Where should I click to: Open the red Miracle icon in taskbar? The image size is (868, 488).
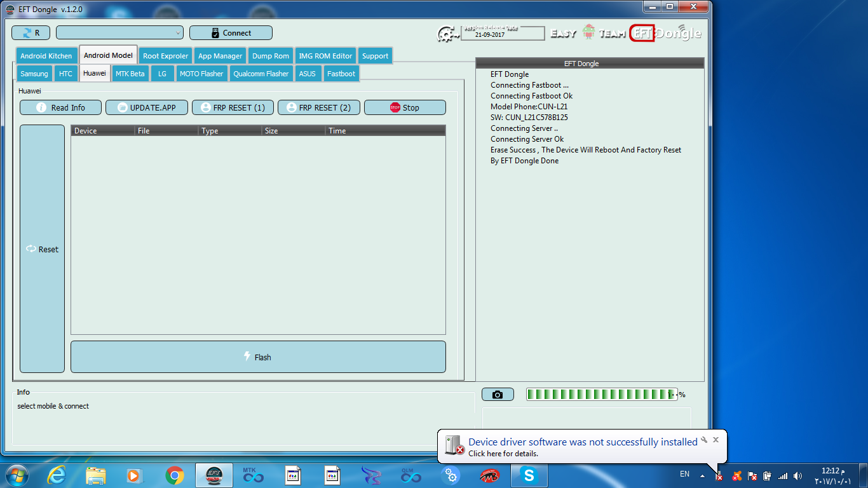click(489, 475)
